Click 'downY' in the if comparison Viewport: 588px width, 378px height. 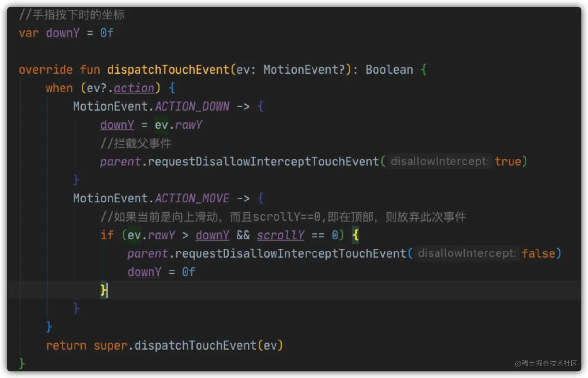click(x=212, y=235)
